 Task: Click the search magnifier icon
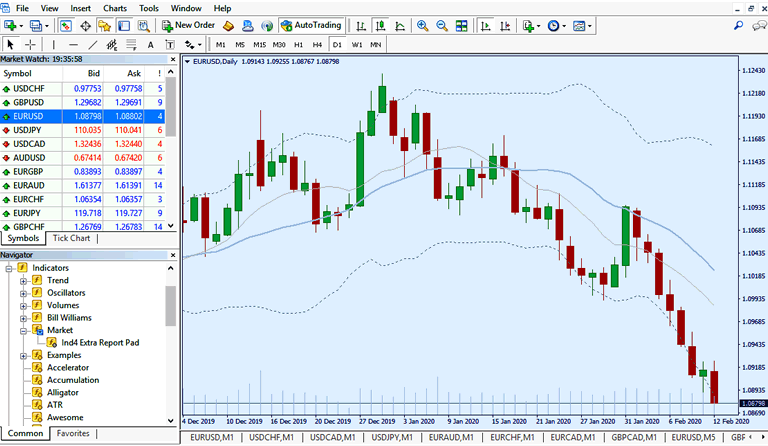(739, 25)
